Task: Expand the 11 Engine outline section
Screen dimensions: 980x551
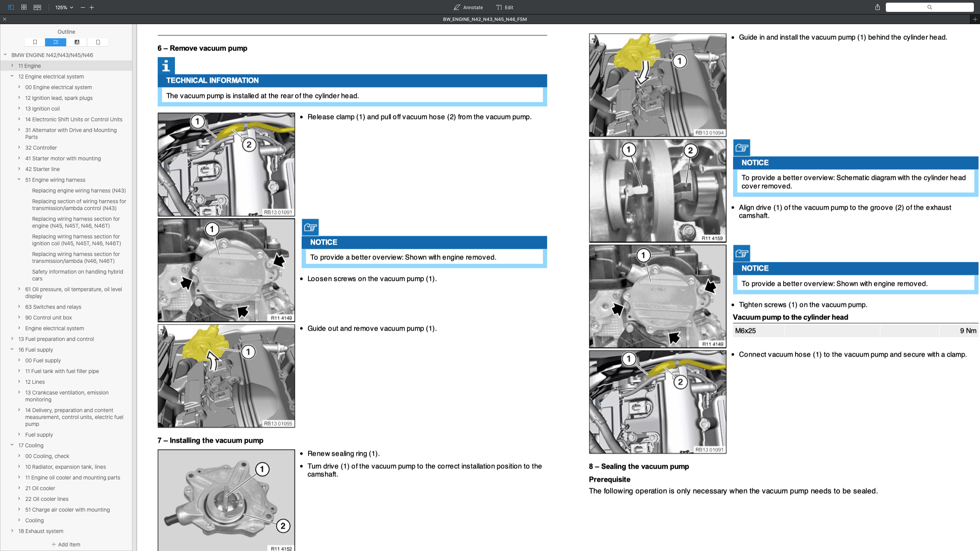Action: tap(12, 65)
